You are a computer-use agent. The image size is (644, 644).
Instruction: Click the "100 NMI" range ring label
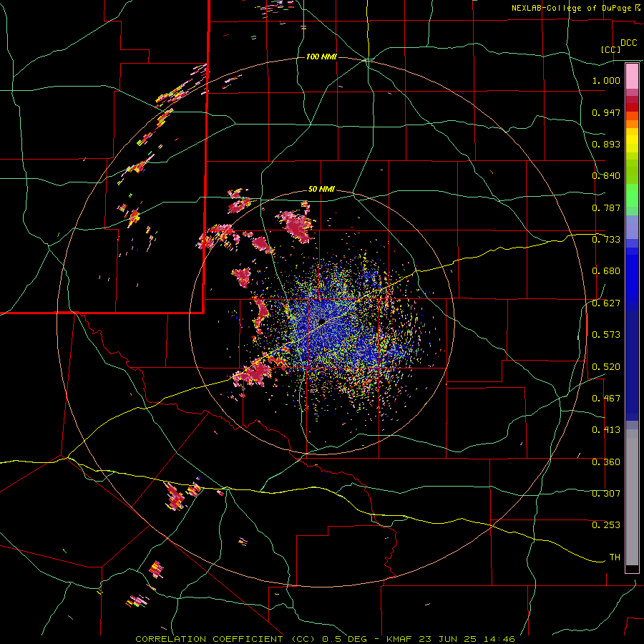tap(321, 57)
